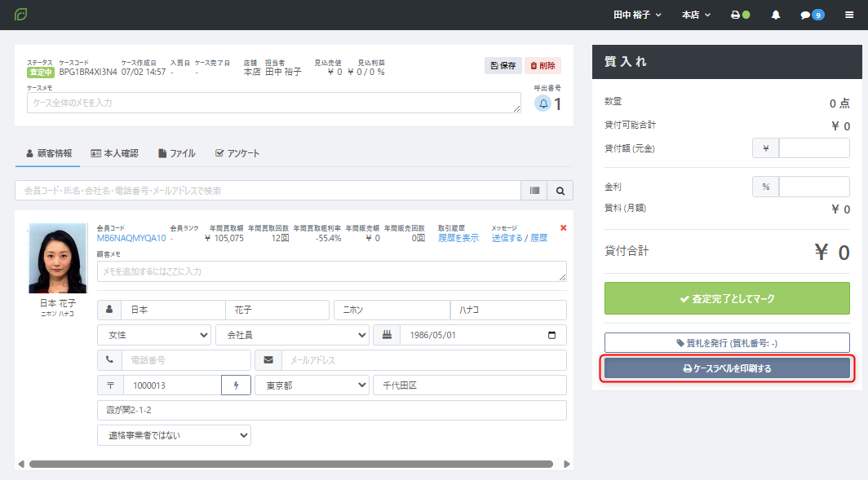Image resolution: width=868 pixels, height=480 pixels.
Task: Switch to the 顧客情報 tab
Action: click(x=49, y=153)
